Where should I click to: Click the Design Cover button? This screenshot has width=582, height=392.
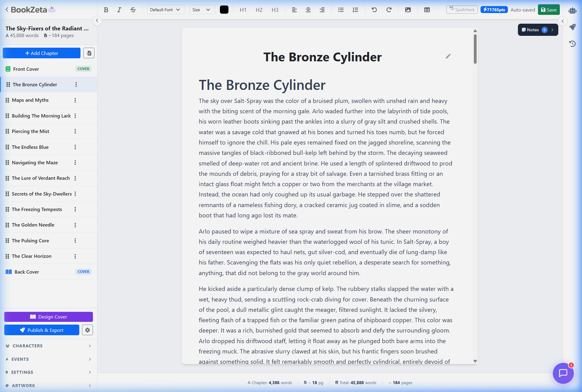(48, 317)
